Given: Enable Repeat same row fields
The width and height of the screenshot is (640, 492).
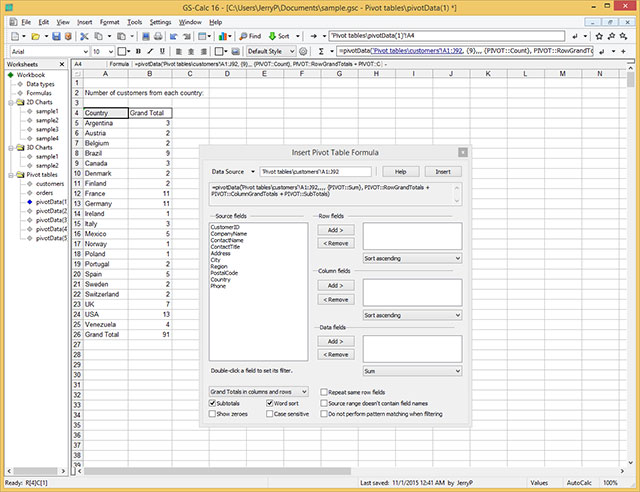Looking at the screenshot, I should pyautogui.click(x=325, y=392).
